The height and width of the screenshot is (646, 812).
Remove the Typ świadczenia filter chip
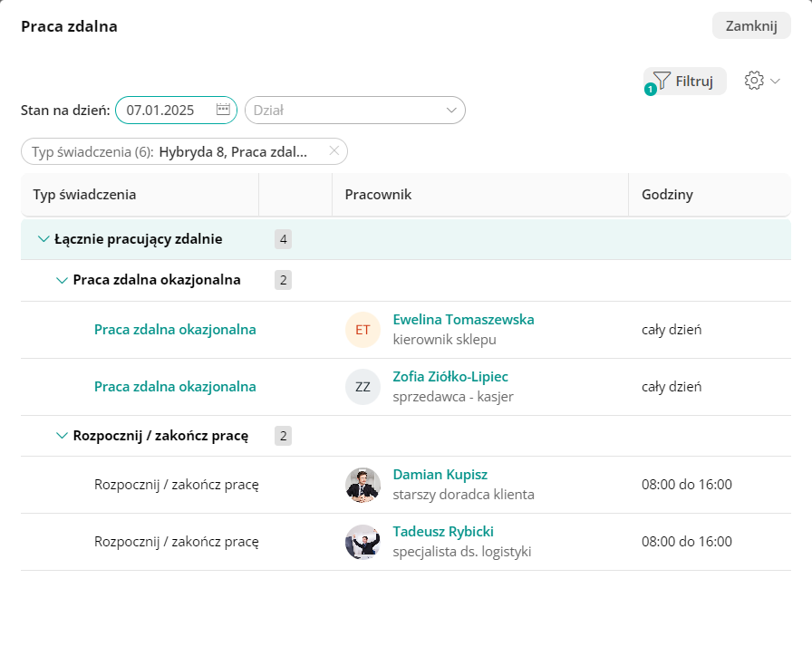coord(334,151)
